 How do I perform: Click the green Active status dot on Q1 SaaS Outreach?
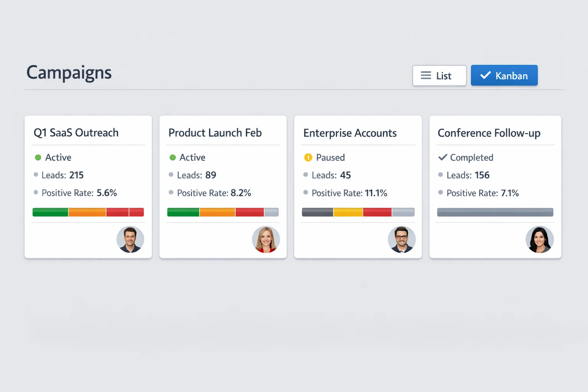click(38, 157)
